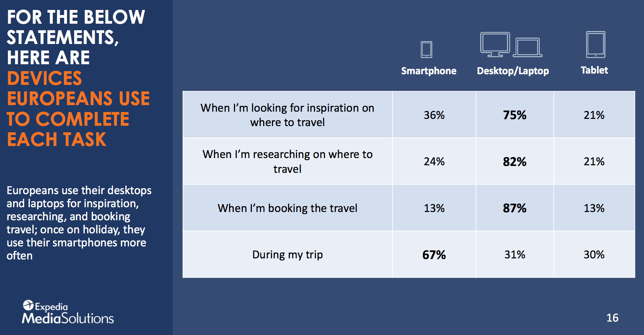This screenshot has height=335, width=644.
Task: Select the 'When I'm booking the travel' row
Action: point(409,208)
